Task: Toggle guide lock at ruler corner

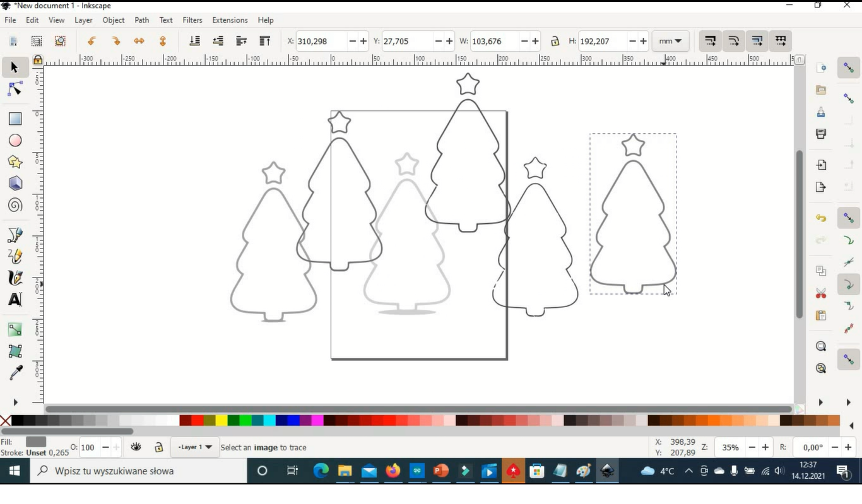Action: click(38, 60)
